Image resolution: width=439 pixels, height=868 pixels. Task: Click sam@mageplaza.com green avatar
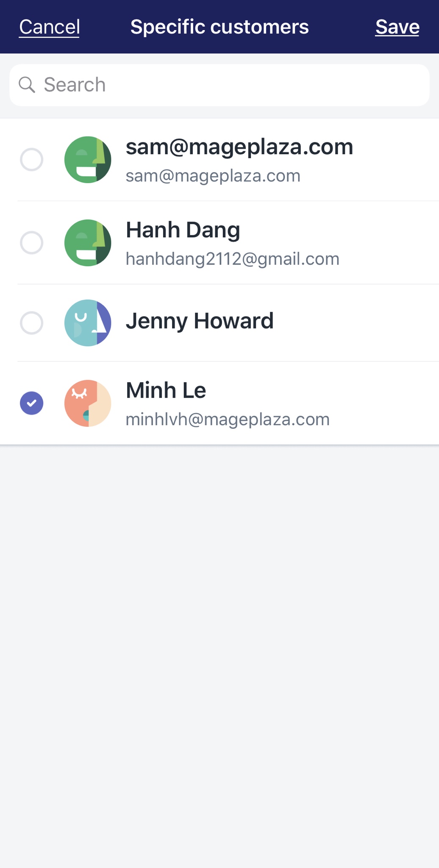pyautogui.click(x=88, y=160)
